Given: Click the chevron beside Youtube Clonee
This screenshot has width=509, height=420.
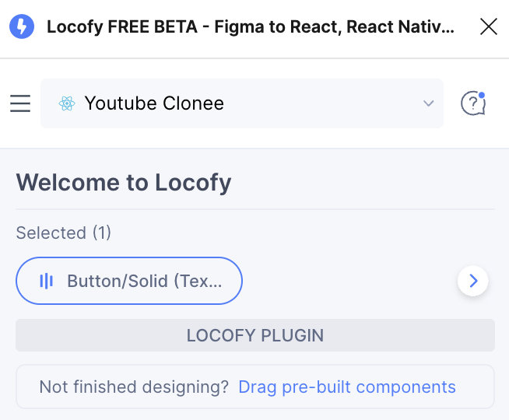Looking at the screenshot, I should point(429,103).
